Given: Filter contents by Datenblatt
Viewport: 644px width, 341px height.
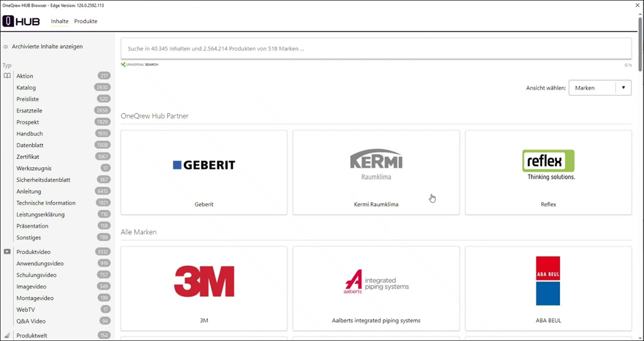Looking at the screenshot, I should 30,145.
